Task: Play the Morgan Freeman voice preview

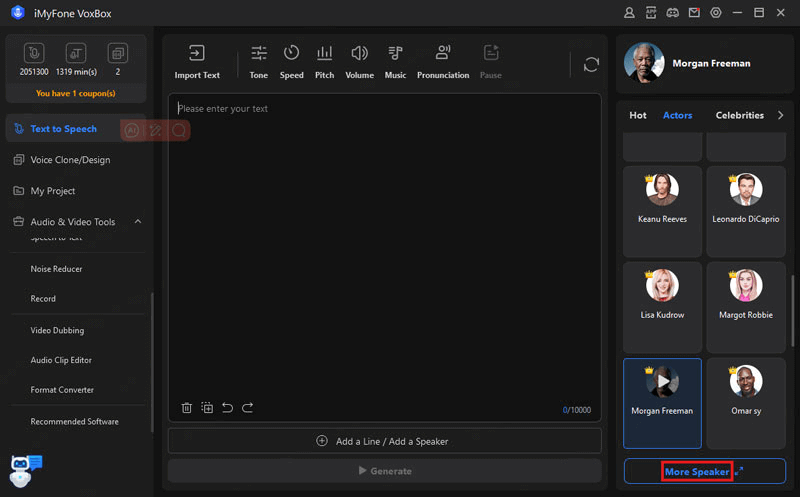Action: pyautogui.click(x=663, y=381)
